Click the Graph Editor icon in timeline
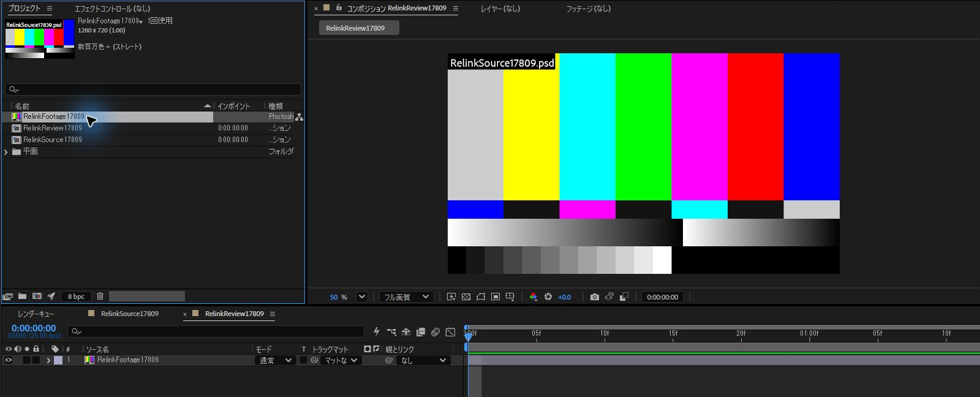The height and width of the screenshot is (397, 980). 450,332
